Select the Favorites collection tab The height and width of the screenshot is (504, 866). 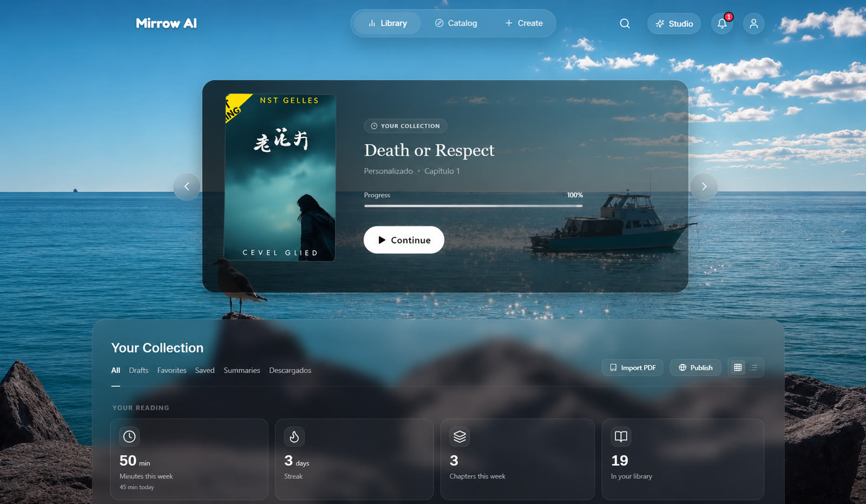point(172,370)
